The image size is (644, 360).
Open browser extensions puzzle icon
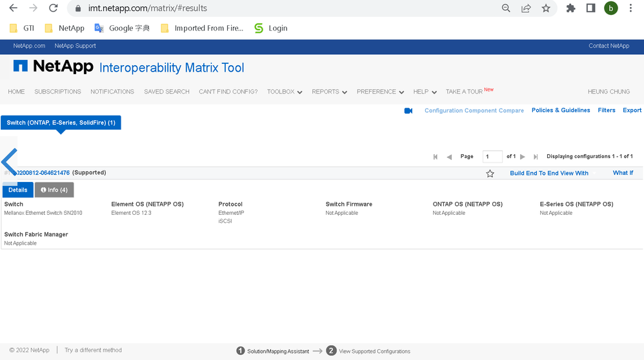570,8
